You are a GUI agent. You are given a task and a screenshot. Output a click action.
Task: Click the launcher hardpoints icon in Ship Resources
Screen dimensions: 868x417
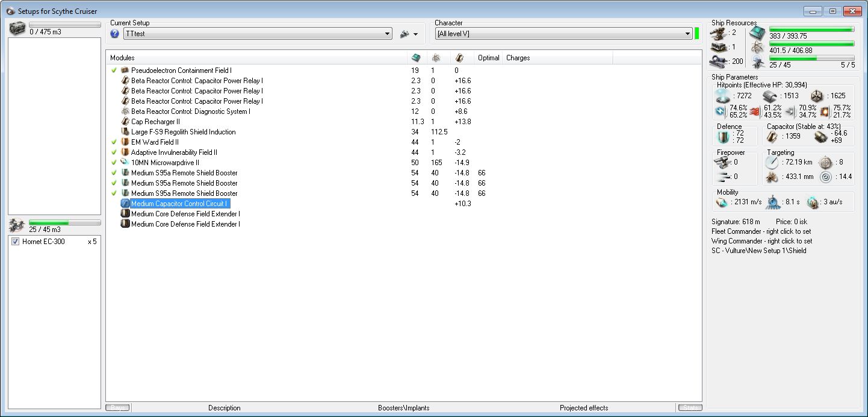[718, 47]
